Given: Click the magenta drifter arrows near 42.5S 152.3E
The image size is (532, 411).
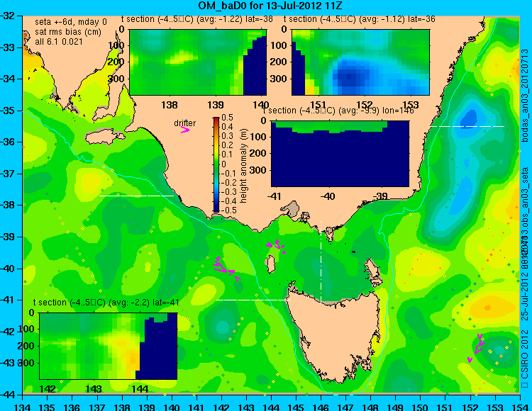Looking at the screenshot, I should click(477, 349).
